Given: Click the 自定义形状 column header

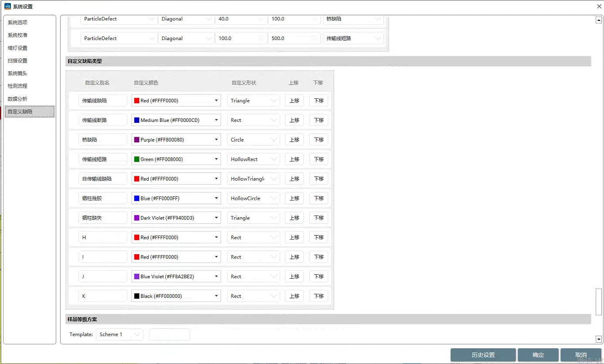Looking at the screenshot, I should pyautogui.click(x=244, y=83).
